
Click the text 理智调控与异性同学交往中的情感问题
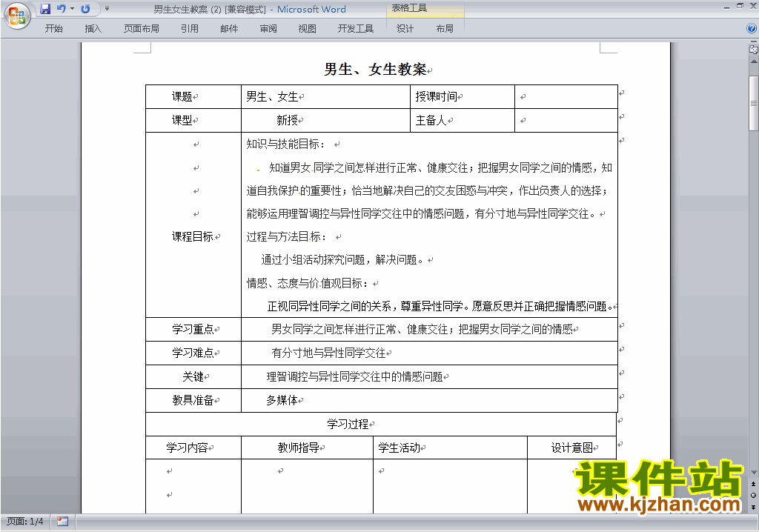pyautogui.click(x=355, y=376)
